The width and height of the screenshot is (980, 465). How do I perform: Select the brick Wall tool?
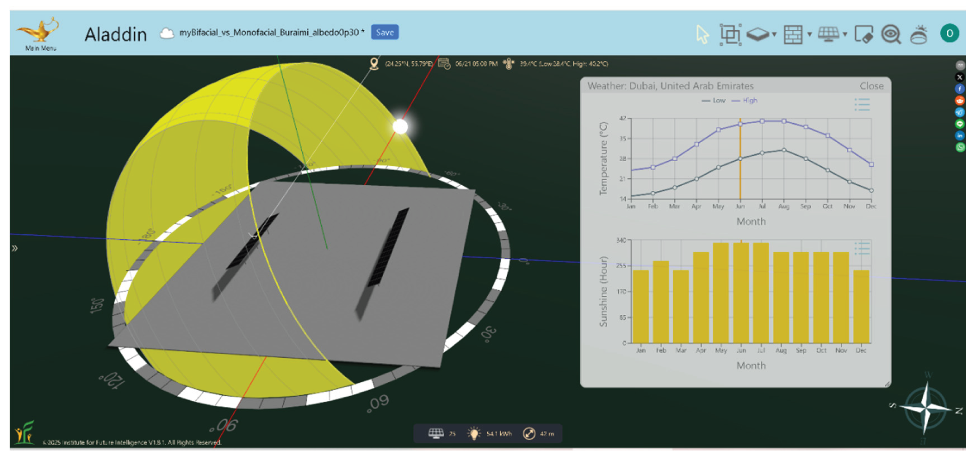tap(793, 35)
